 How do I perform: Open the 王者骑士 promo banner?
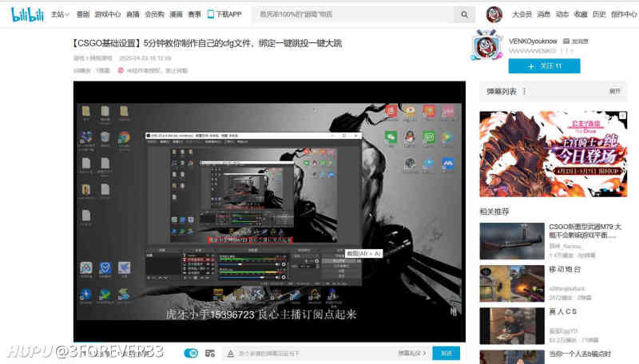tap(553, 154)
